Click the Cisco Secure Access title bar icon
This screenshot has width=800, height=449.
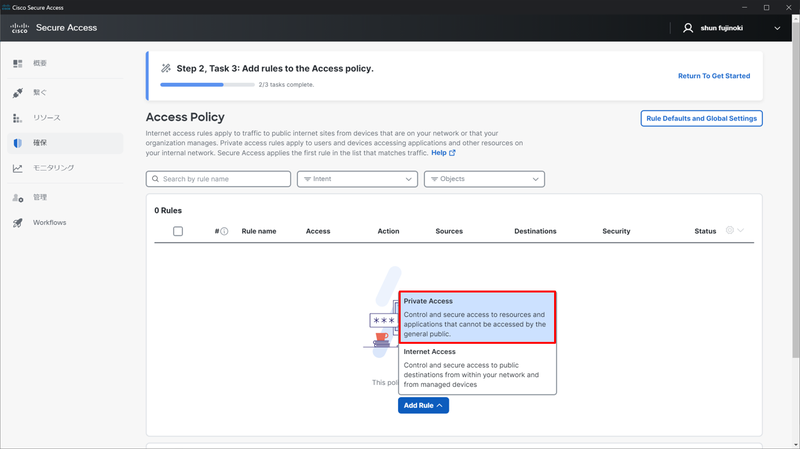(6, 8)
